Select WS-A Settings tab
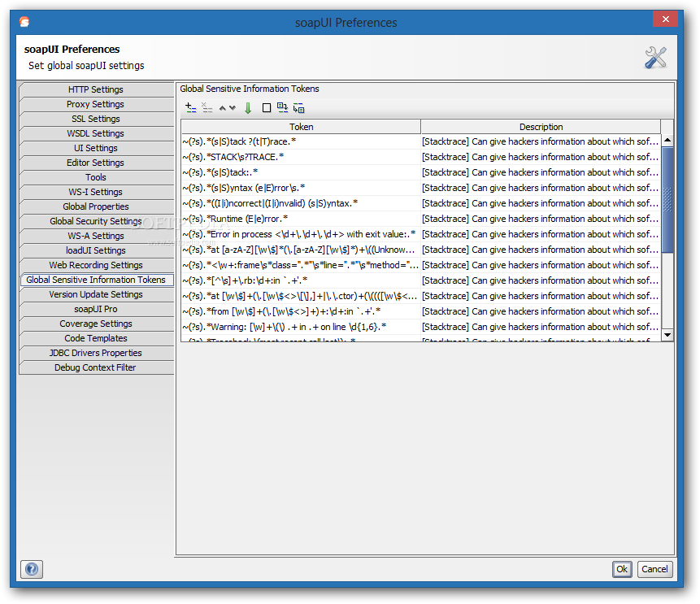 coord(96,236)
